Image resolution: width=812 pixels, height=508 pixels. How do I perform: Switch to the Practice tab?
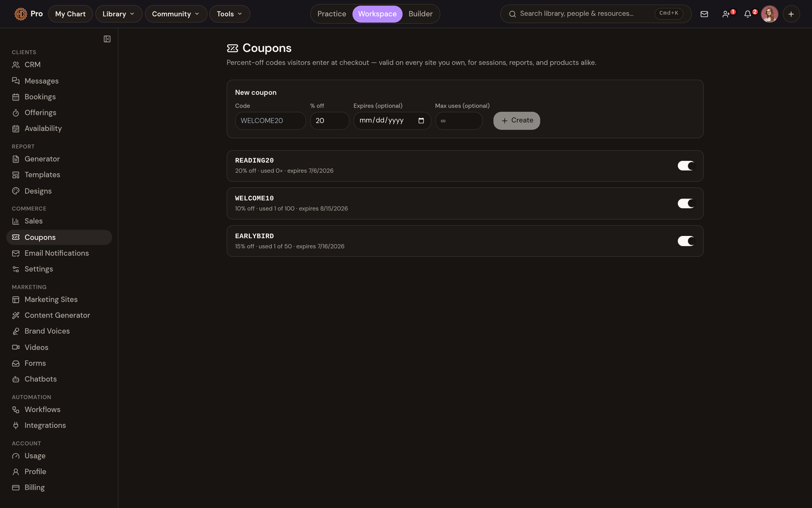(332, 14)
